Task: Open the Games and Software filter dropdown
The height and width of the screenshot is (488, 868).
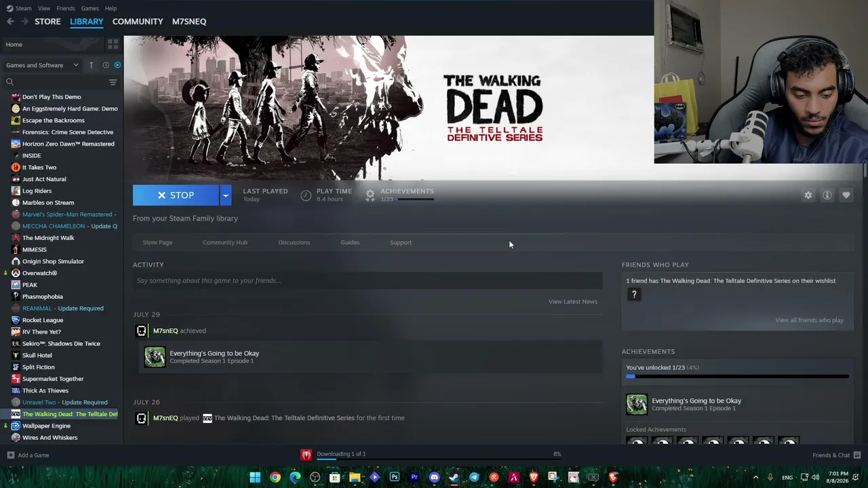Action: pyautogui.click(x=42, y=65)
